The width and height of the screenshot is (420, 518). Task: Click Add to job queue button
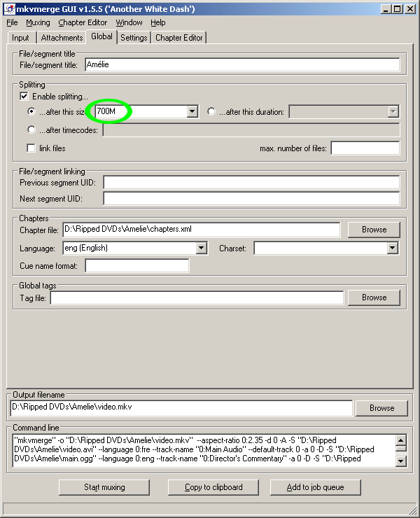(315, 487)
